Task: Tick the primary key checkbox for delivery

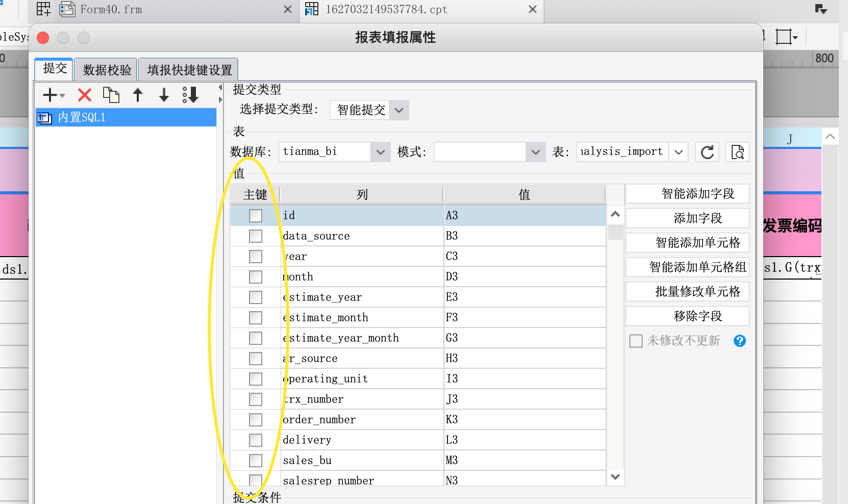Action: [256, 440]
